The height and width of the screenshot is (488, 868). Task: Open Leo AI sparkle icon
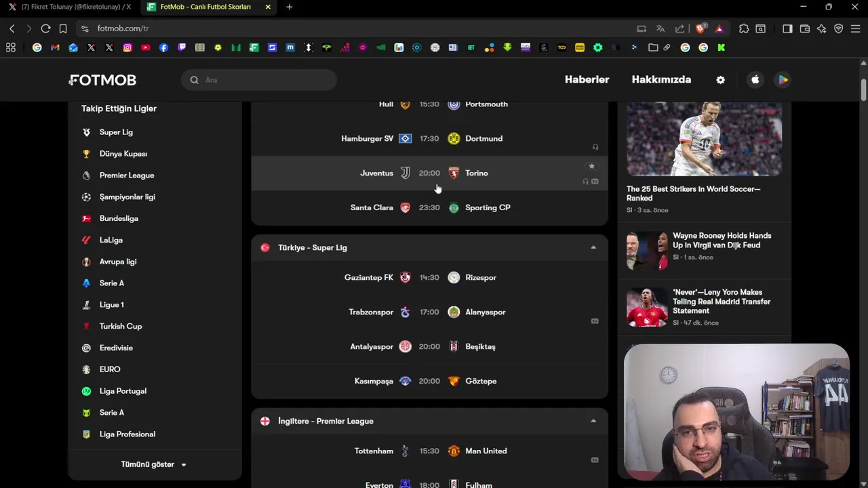[822, 28]
